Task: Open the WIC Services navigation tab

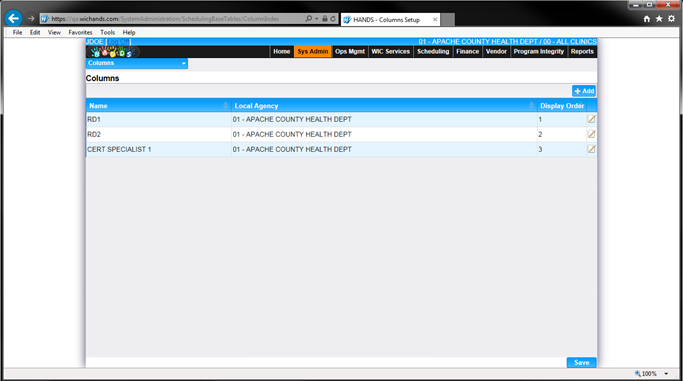Action: pos(390,51)
